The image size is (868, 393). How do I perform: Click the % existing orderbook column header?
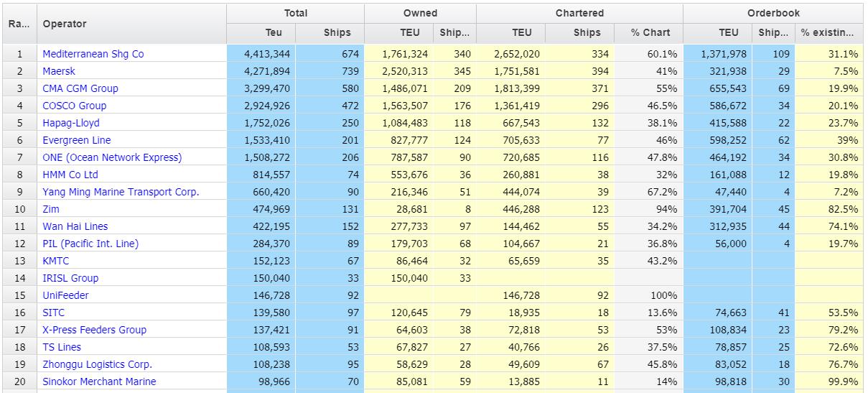(828, 32)
